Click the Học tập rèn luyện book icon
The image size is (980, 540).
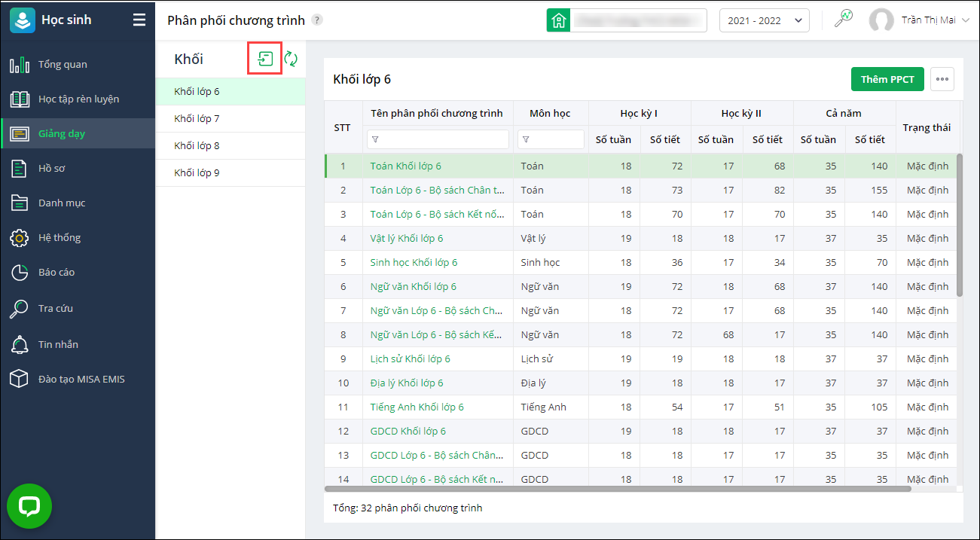pos(20,99)
